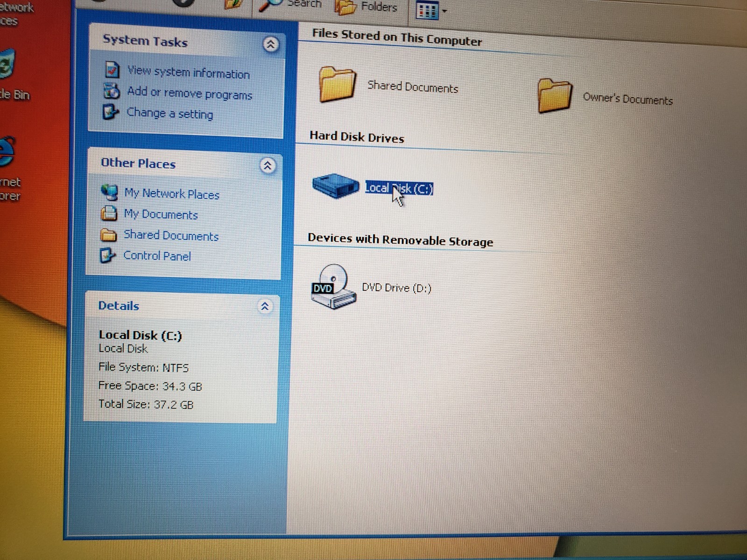Click Free Space: 34.3 GB text
The height and width of the screenshot is (560, 747).
[150, 386]
